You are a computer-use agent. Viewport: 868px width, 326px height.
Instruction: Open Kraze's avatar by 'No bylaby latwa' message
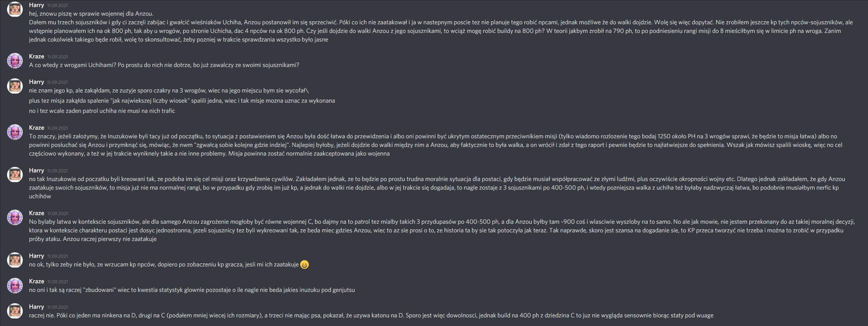point(15,217)
